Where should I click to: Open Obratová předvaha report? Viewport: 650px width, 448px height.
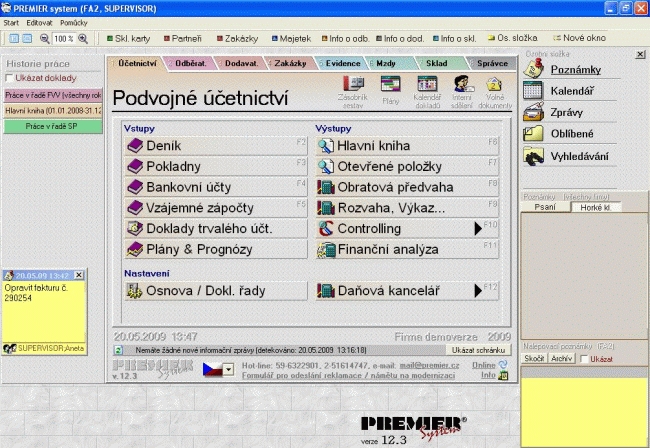coord(407,187)
